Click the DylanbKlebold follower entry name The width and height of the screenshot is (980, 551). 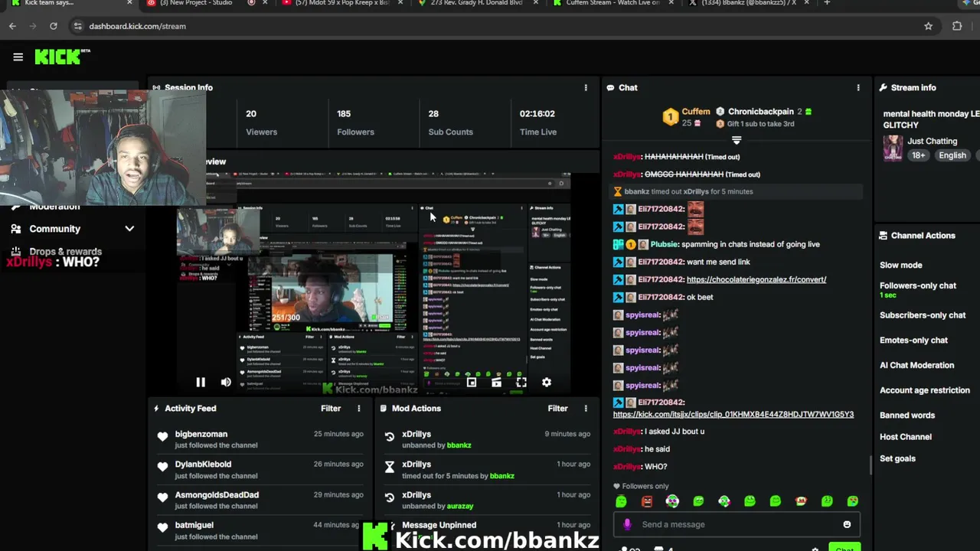pos(203,464)
